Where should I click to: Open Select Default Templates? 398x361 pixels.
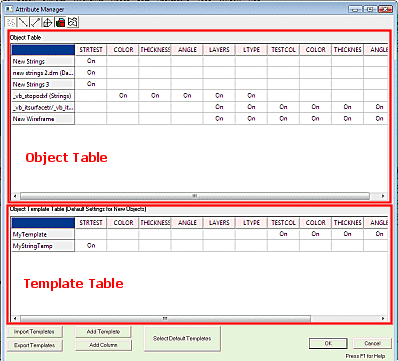click(182, 338)
